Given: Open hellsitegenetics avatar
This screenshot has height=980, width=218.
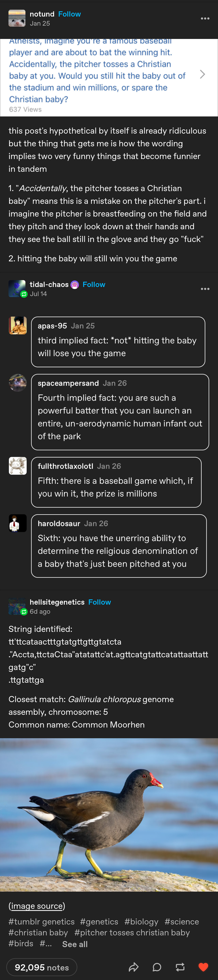Looking at the screenshot, I should (17, 606).
